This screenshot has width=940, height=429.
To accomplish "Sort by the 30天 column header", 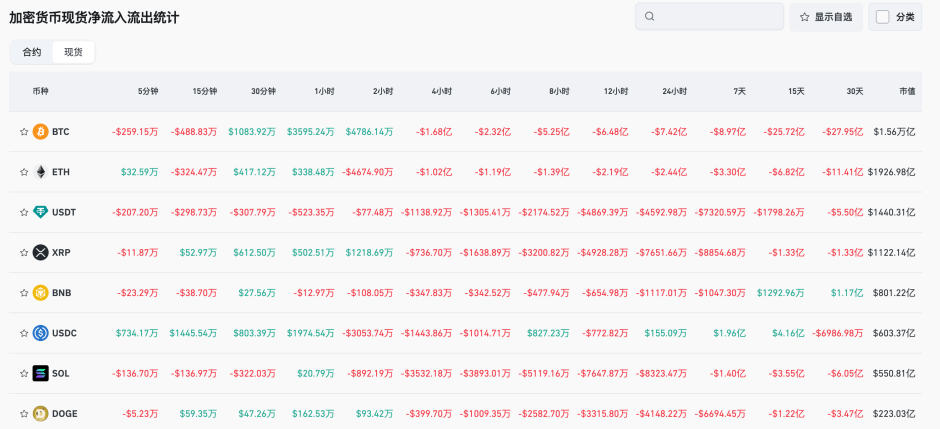I will (854, 91).
